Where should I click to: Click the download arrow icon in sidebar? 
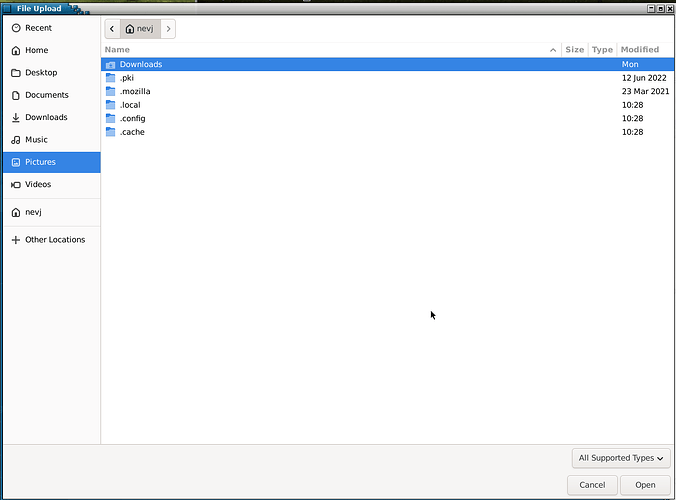pyautogui.click(x=16, y=118)
